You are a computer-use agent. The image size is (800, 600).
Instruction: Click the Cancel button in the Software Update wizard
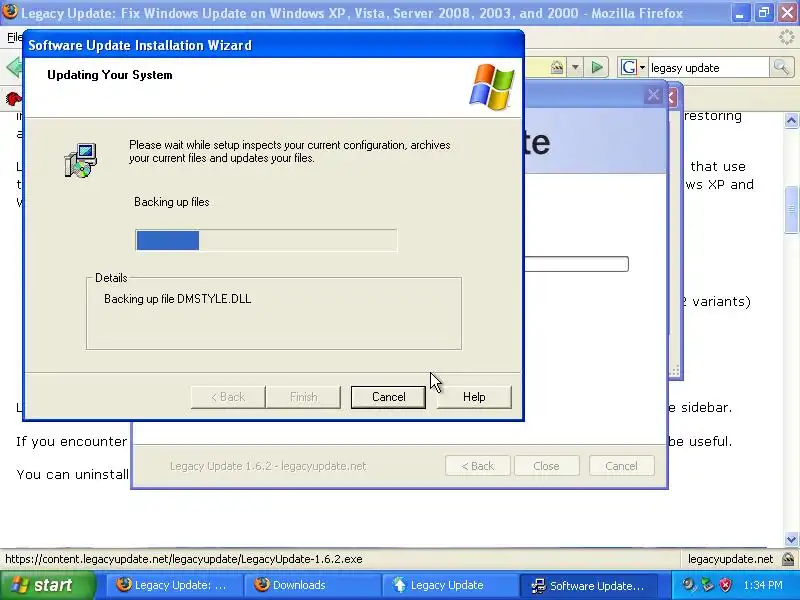coord(388,397)
